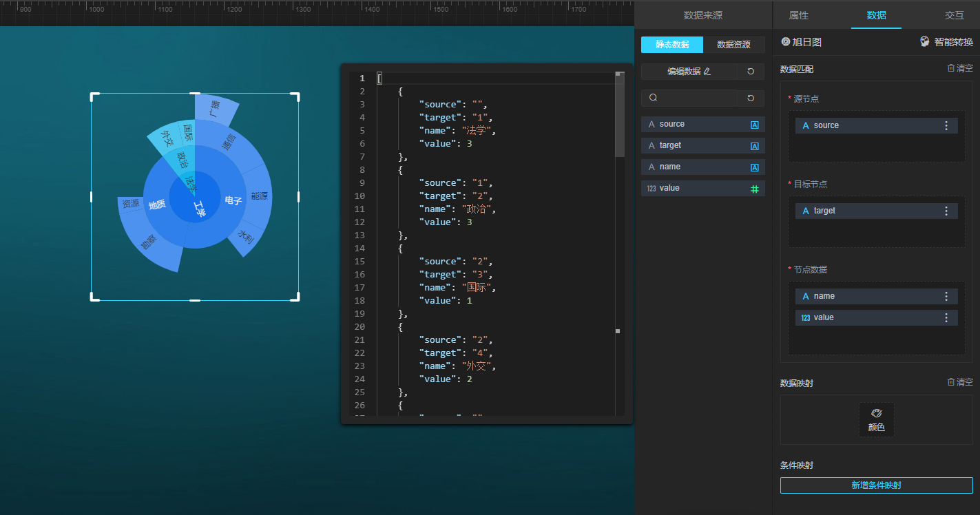Open the more options menu for mapped value
The width and height of the screenshot is (980, 515).
pyautogui.click(x=946, y=317)
